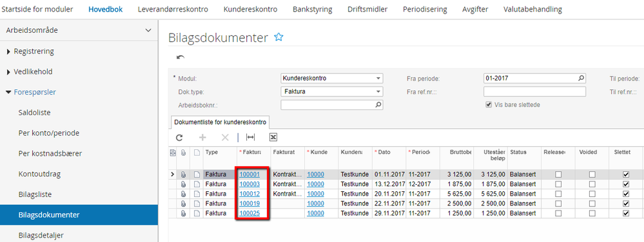Click the fit columns width icon

[250, 137]
